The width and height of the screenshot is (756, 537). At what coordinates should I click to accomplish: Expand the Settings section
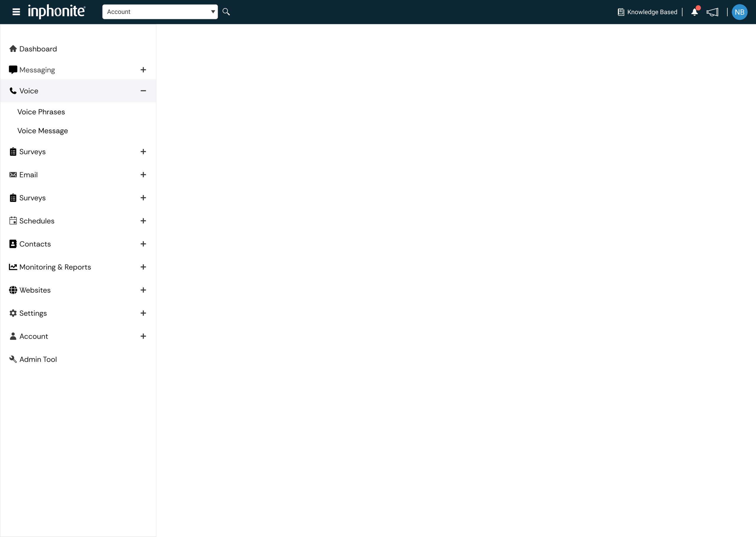143,313
